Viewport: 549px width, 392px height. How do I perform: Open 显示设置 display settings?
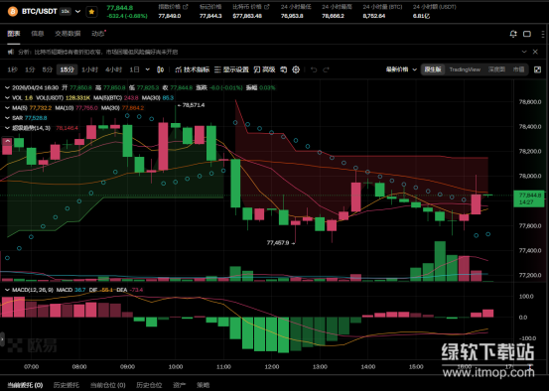[x=231, y=69]
